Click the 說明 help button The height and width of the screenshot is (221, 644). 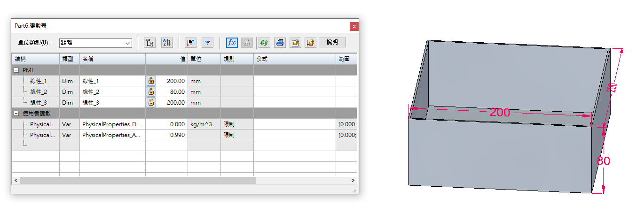[332, 43]
